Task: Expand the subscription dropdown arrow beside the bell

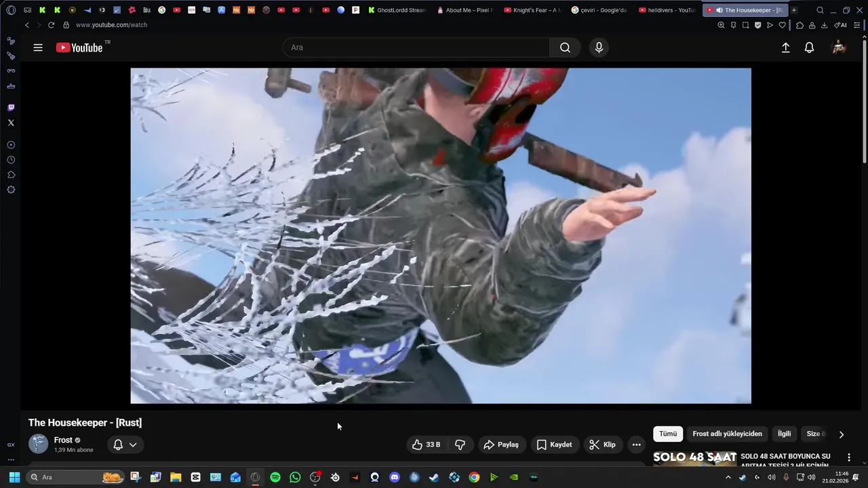Action: click(133, 445)
